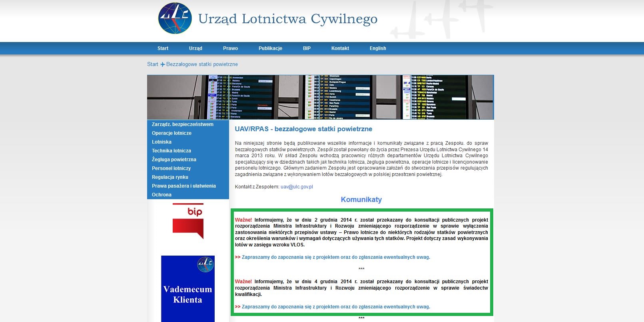
Task: Open 'Technika lotnicza' in the sidebar
Action: pos(171,151)
